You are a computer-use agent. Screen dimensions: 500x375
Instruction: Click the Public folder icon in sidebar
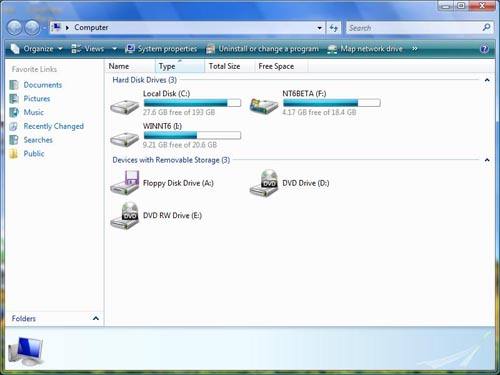14,154
